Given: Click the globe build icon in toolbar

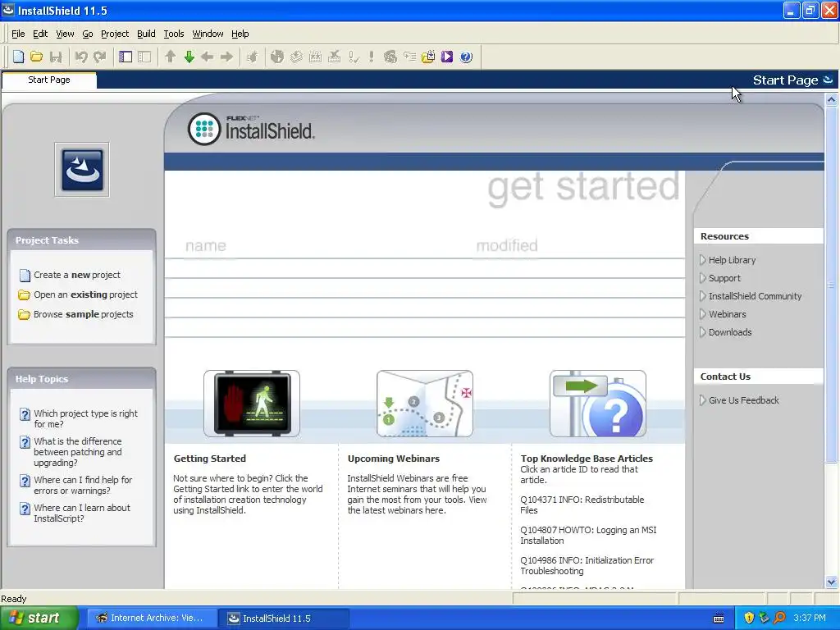Looking at the screenshot, I should [x=277, y=57].
